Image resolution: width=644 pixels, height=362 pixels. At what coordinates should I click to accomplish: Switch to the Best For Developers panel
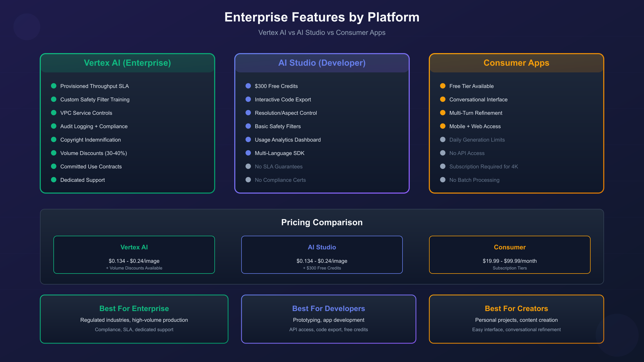[x=328, y=308]
